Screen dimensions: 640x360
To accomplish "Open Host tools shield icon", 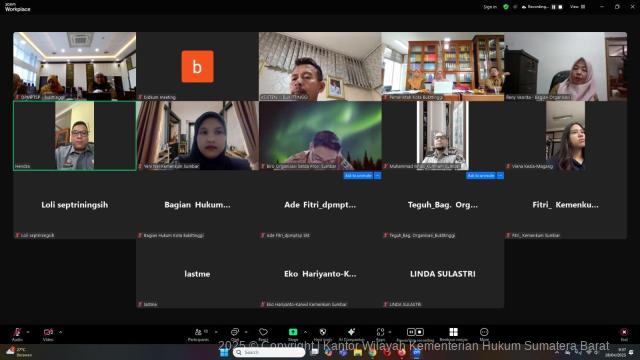I will pyautogui.click(x=322, y=334).
